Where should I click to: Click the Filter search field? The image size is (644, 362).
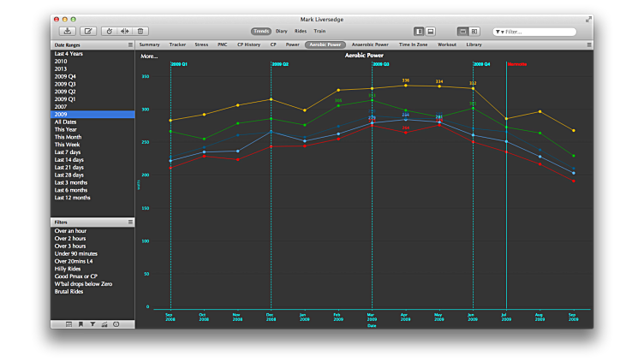pos(538,32)
